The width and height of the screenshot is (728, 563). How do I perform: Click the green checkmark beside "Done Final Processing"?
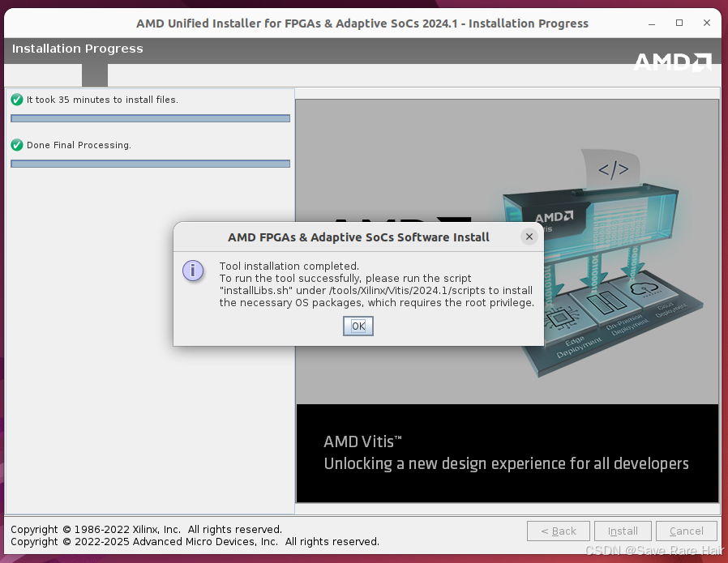pos(16,145)
